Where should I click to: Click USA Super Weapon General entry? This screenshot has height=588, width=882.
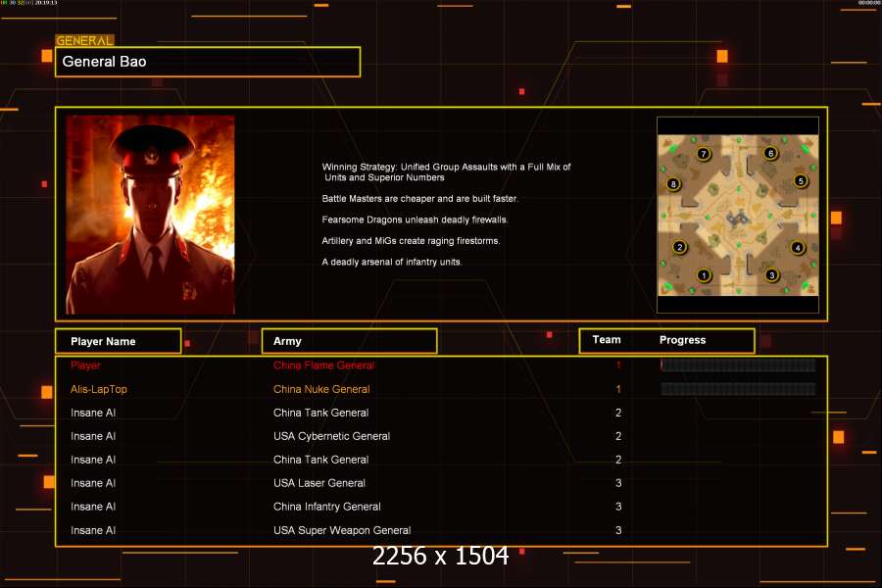342,530
